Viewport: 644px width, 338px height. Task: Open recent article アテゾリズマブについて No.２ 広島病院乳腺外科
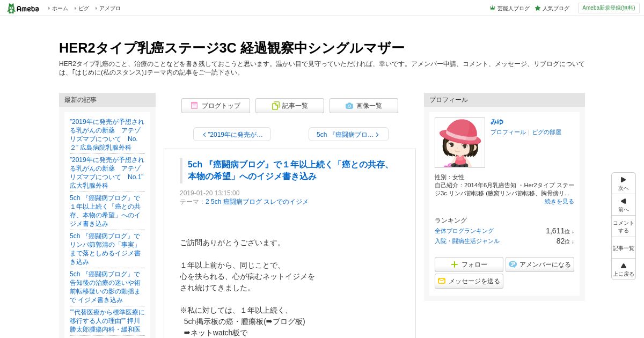pos(107,135)
